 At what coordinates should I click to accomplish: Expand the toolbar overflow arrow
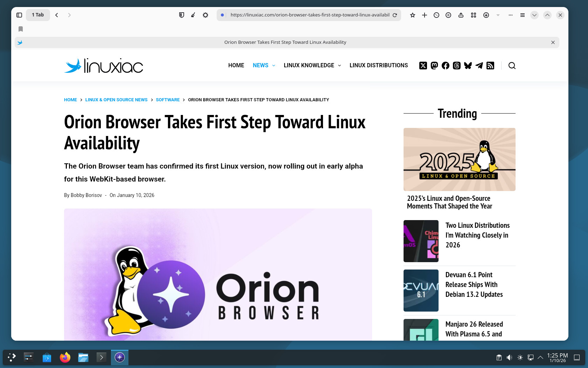(x=498, y=15)
